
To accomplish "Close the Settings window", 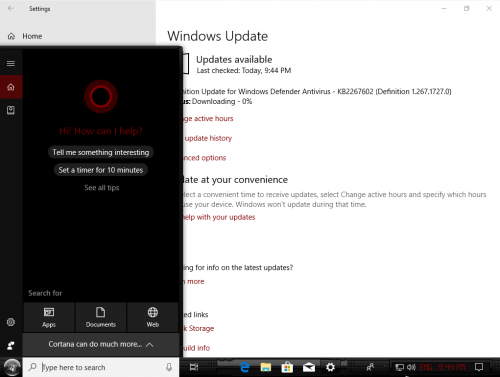I will point(489,9).
